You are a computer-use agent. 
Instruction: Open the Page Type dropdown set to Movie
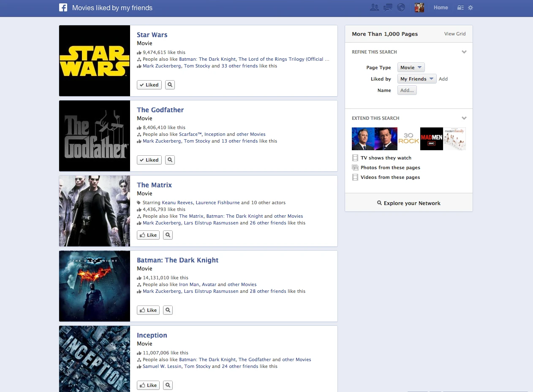click(411, 67)
